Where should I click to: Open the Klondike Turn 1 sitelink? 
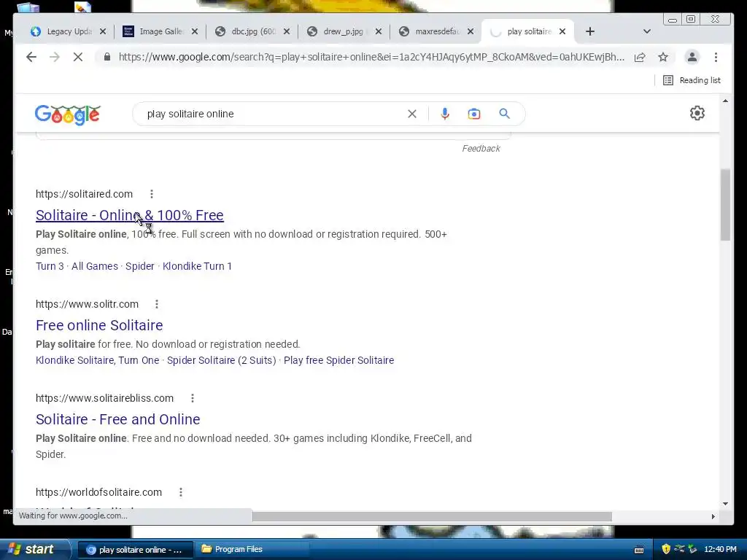coord(197,266)
